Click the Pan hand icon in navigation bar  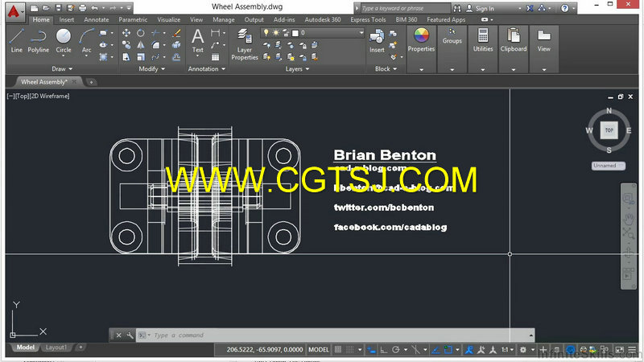629,217
